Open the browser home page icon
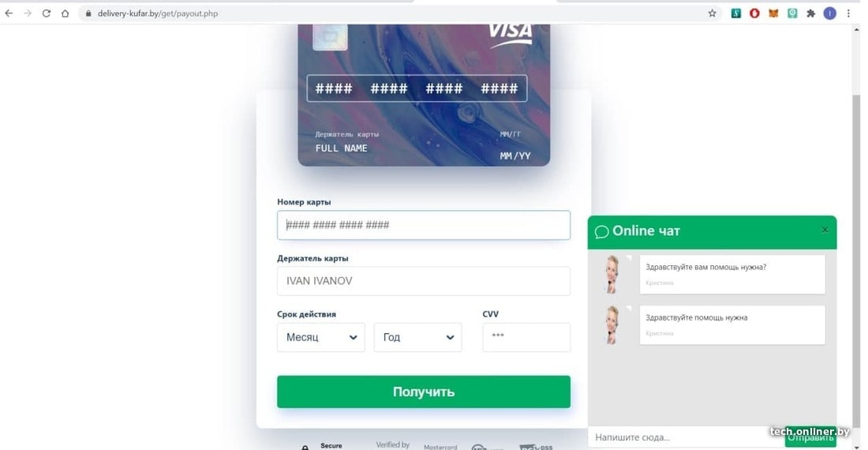The image size is (868, 450). click(x=65, y=13)
